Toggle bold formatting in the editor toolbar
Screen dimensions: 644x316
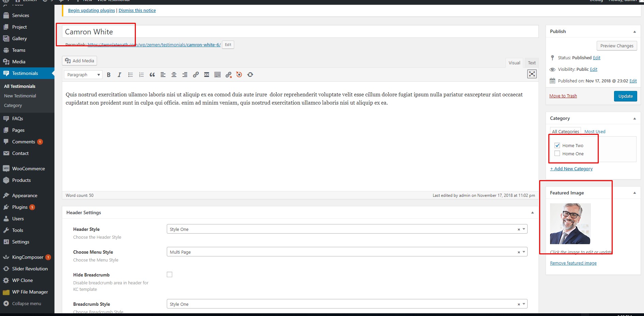(x=109, y=75)
